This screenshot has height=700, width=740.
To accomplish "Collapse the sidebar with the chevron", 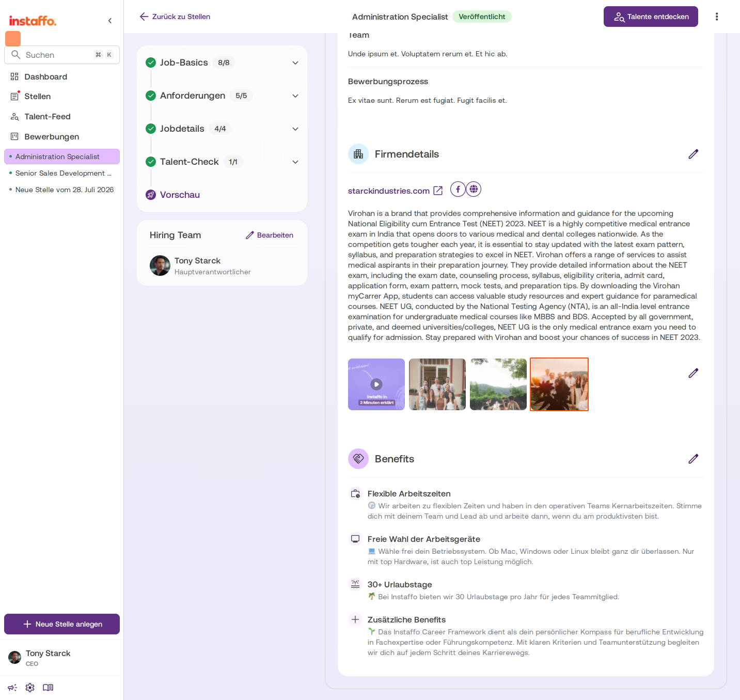I will (109, 21).
